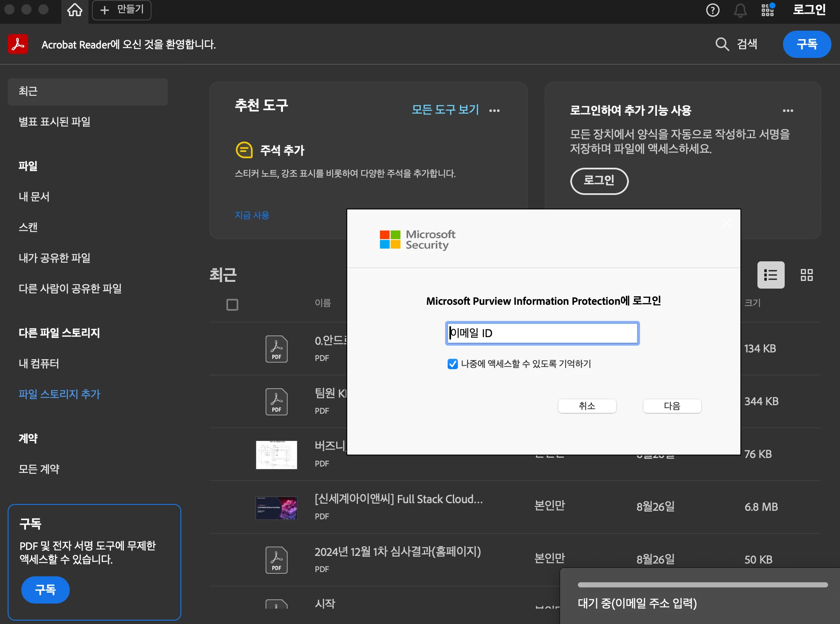Switch to grid thumbnail view icon
This screenshot has height=624, width=840.
tap(806, 275)
